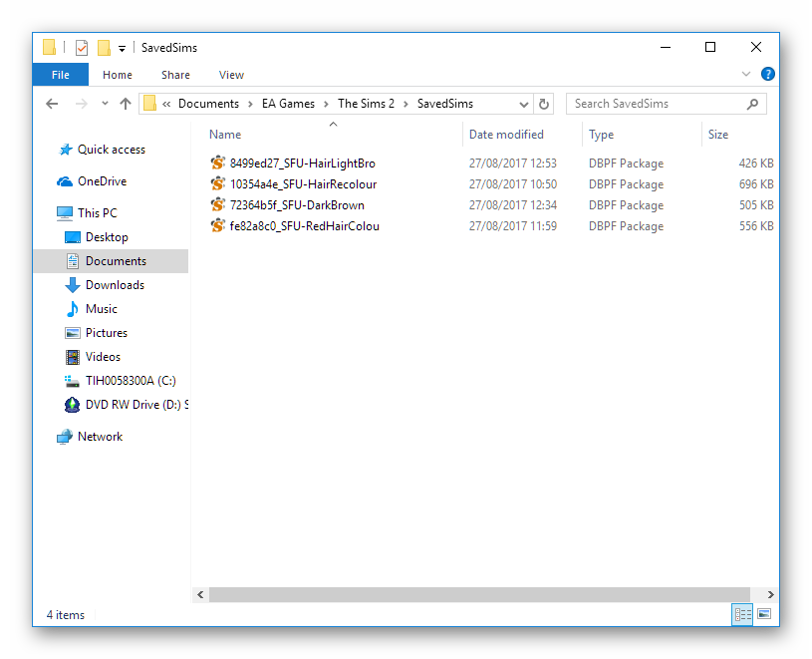Image resolution: width=812 pixels, height=659 pixels.
Task: Sort by the Type column header
Action: [x=601, y=135]
